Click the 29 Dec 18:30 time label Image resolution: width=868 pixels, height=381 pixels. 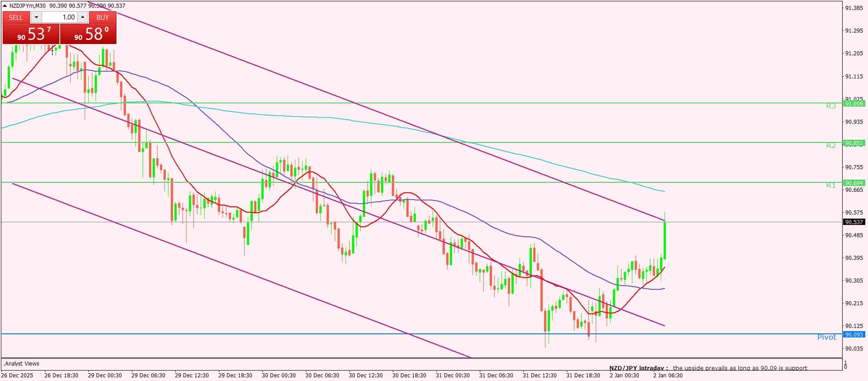236,375
